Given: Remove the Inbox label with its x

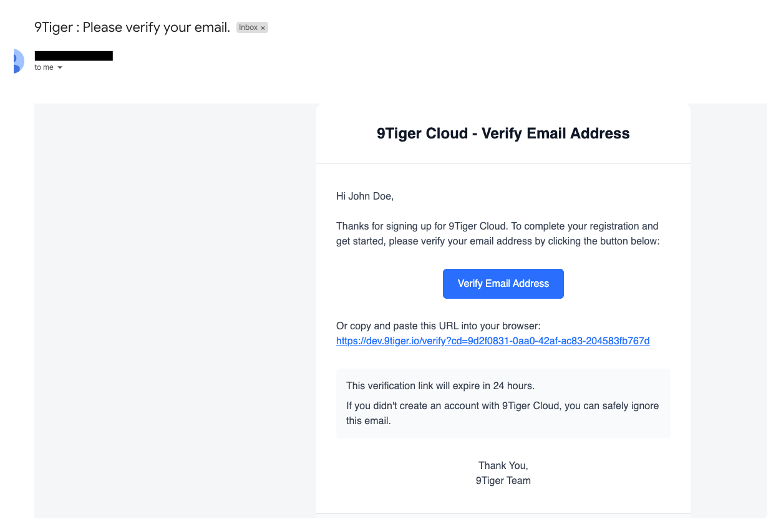Looking at the screenshot, I should [x=263, y=28].
